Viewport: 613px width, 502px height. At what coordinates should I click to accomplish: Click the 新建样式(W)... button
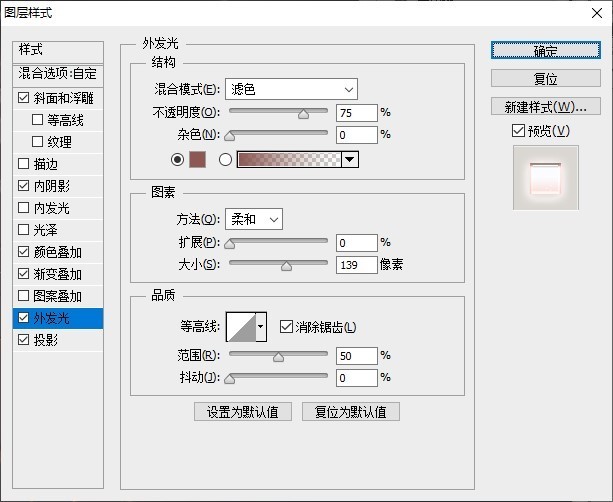point(546,106)
